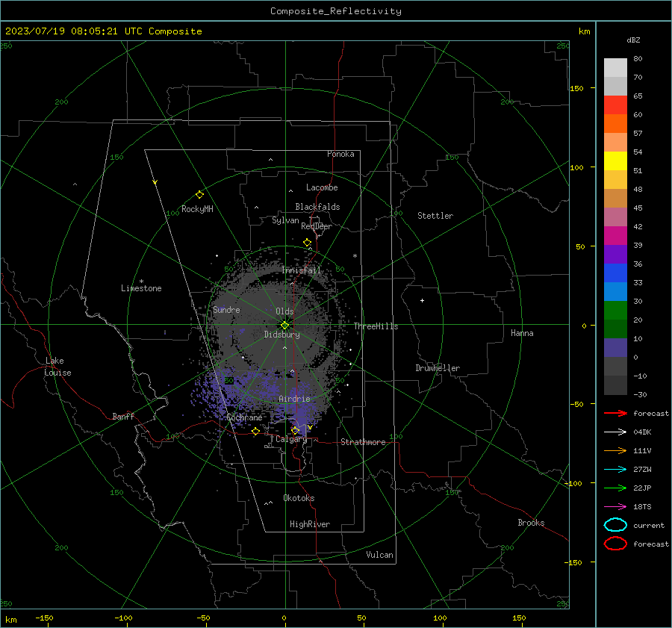Select the Airdrie city label
This screenshot has height=628, width=672.
pos(294,399)
